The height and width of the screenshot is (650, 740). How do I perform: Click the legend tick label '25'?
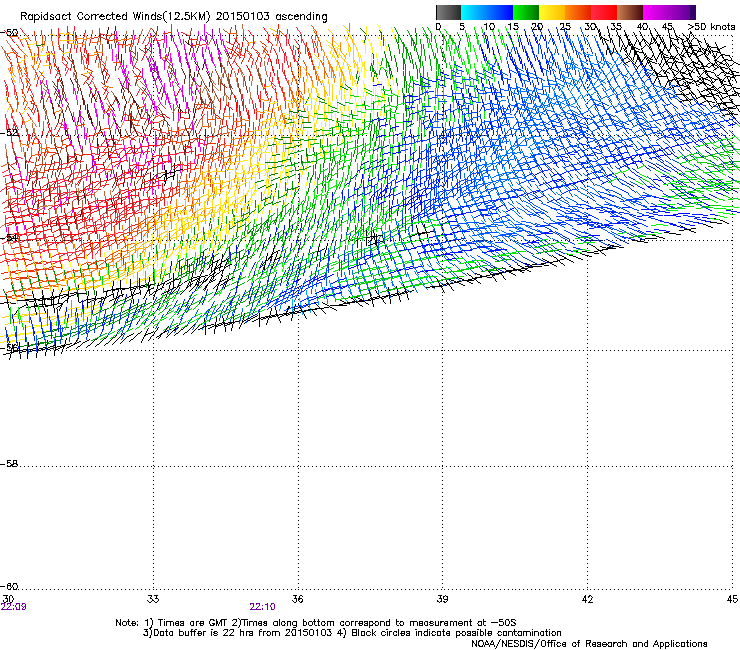[565, 26]
